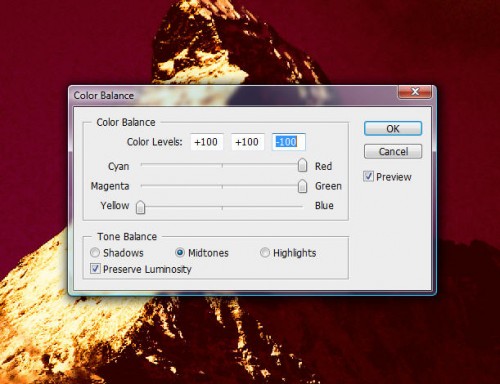
Task: Click the Blue label
Action: coord(324,205)
